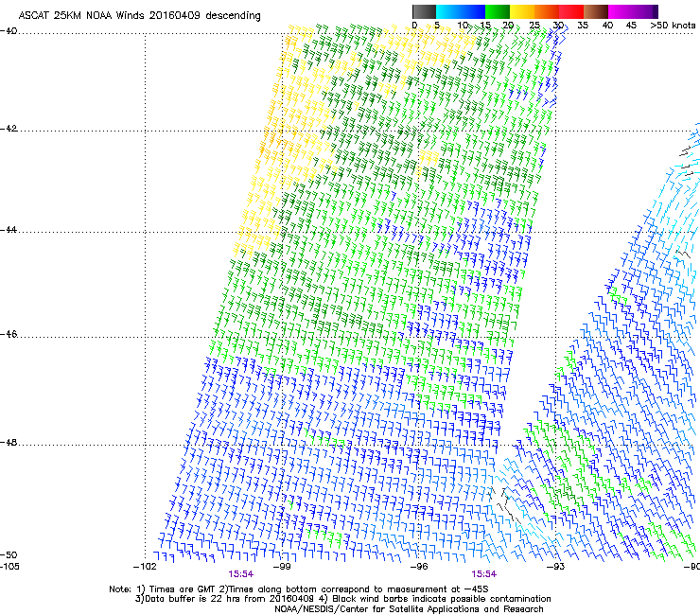The height and width of the screenshot is (615, 700).
Task: Click the -96 longitude axis label
Action: (x=419, y=567)
